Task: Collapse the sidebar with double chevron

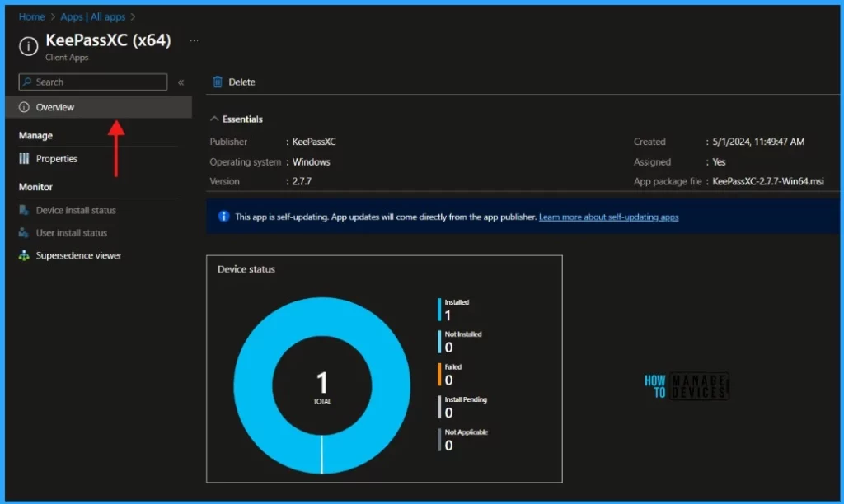Action: pos(181,82)
